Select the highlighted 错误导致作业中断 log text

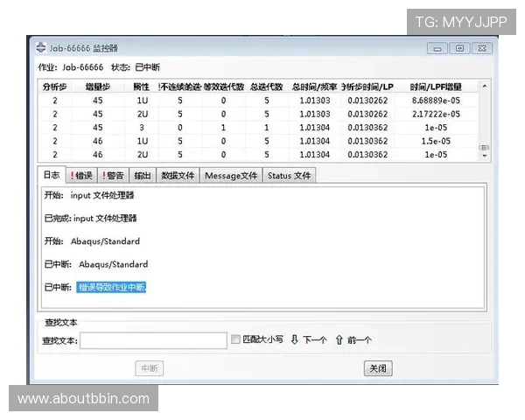111,287
